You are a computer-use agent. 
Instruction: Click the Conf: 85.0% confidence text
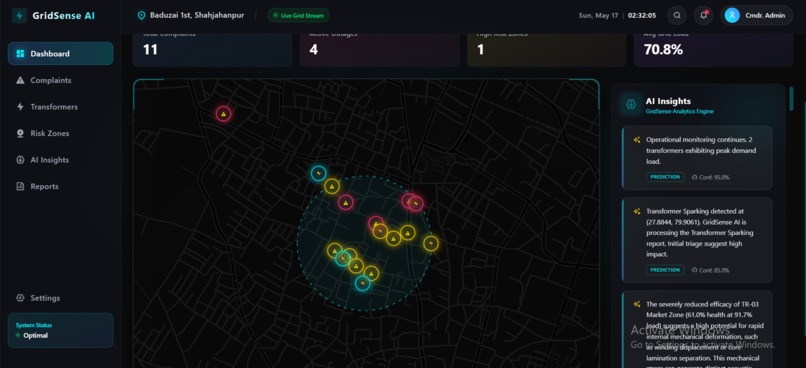coord(714,270)
